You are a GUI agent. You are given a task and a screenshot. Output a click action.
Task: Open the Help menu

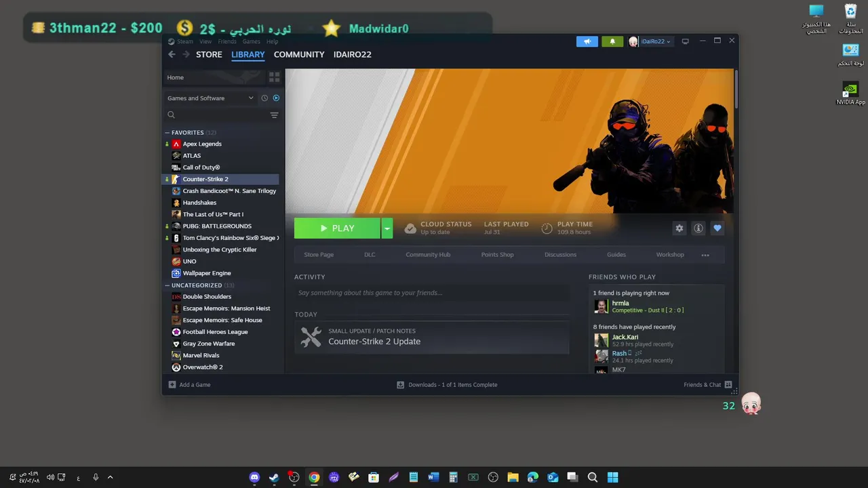coord(272,41)
